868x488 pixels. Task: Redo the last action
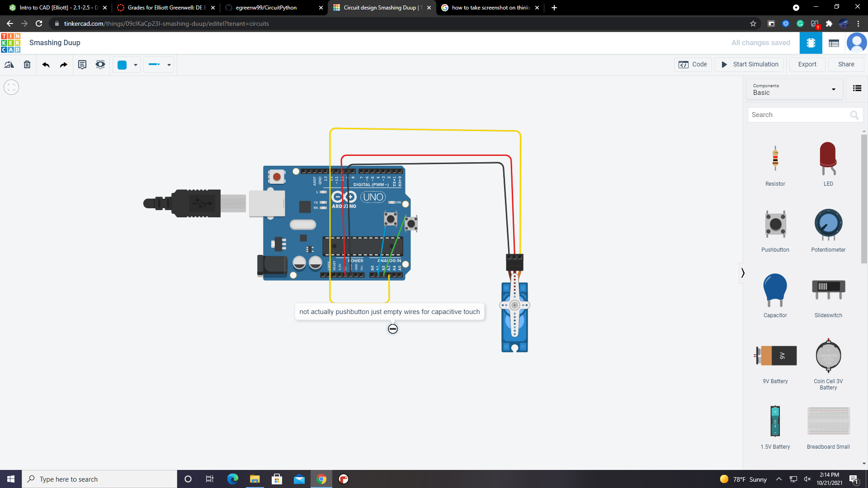pos(64,65)
